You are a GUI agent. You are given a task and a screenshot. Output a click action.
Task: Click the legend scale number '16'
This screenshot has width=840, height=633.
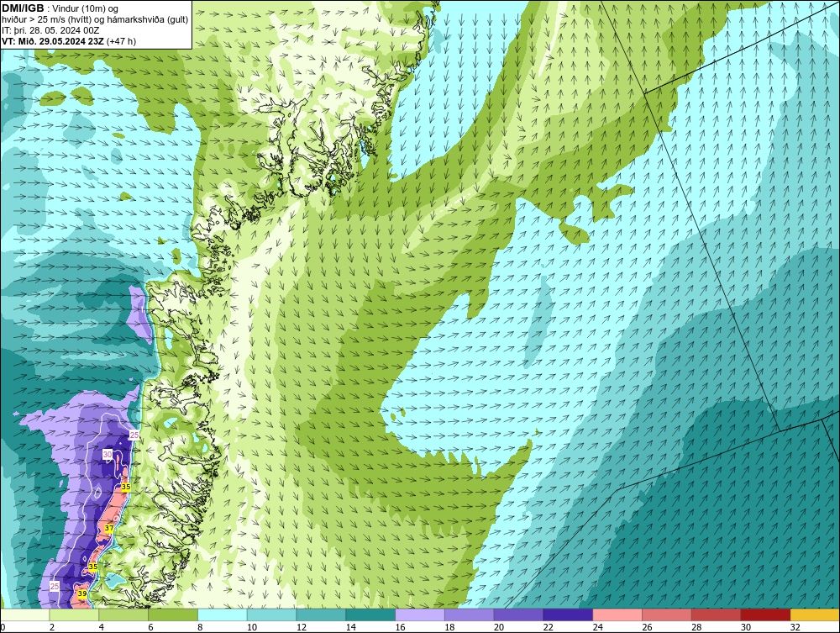(x=400, y=627)
